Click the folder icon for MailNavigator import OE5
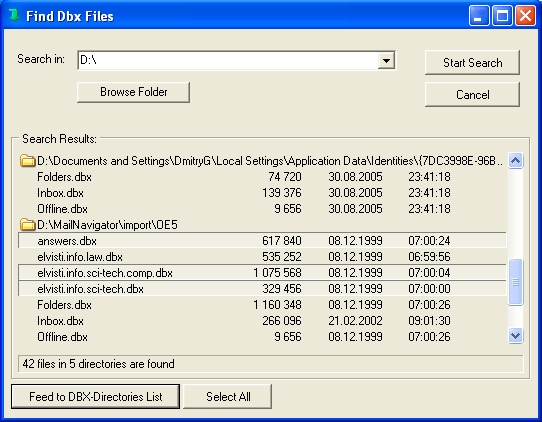This screenshot has width=542, height=422. tap(27, 225)
